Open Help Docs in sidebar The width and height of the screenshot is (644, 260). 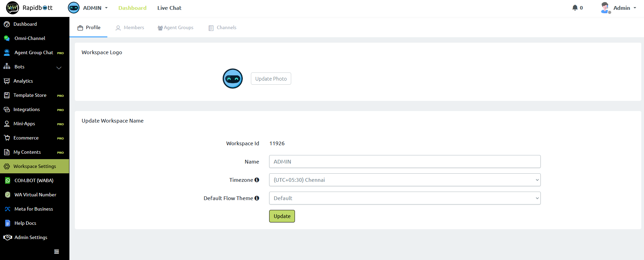click(x=25, y=223)
